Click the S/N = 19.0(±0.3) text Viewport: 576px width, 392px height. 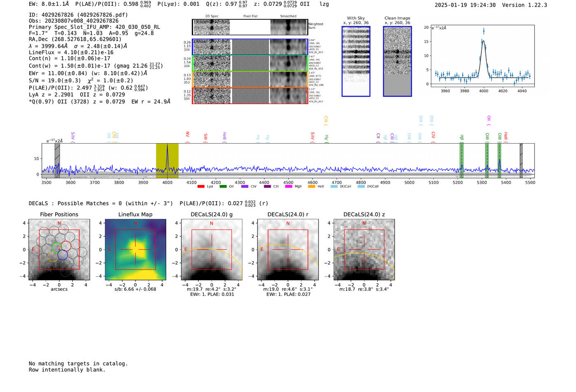point(55,81)
